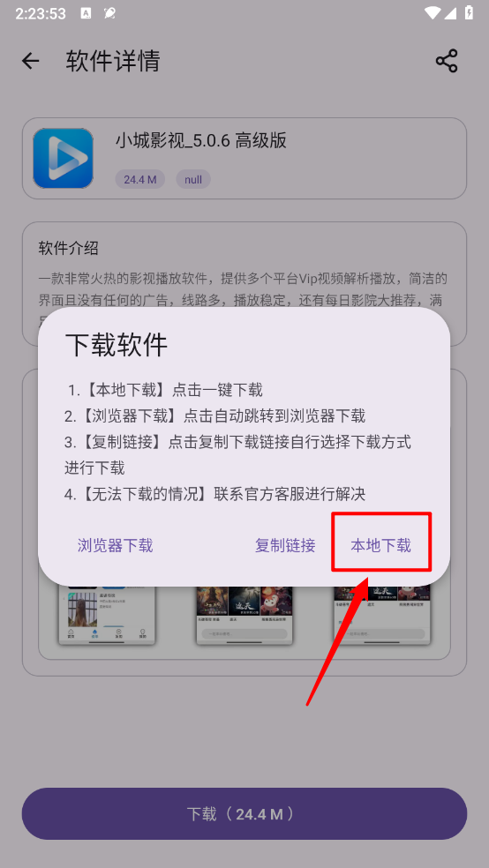Open the share icon in header
The height and width of the screenshot is (868, 489).
[x=447, y=61]
